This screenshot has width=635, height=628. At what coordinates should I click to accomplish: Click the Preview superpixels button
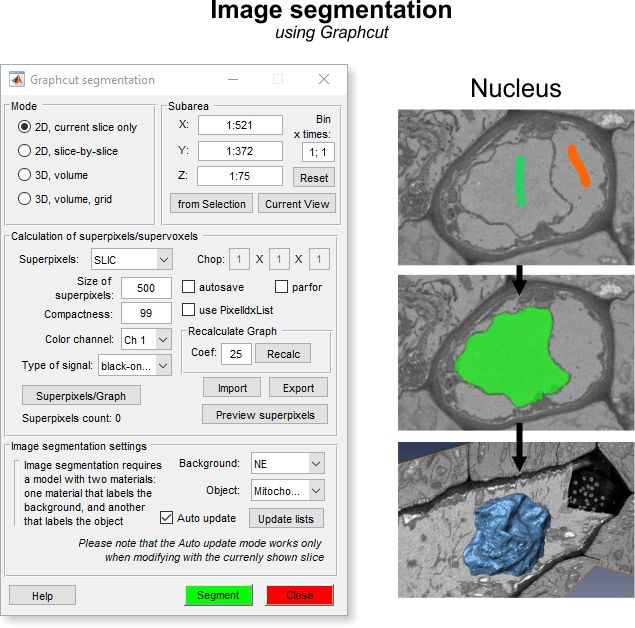pyautogui.click(x=265, y=415)
